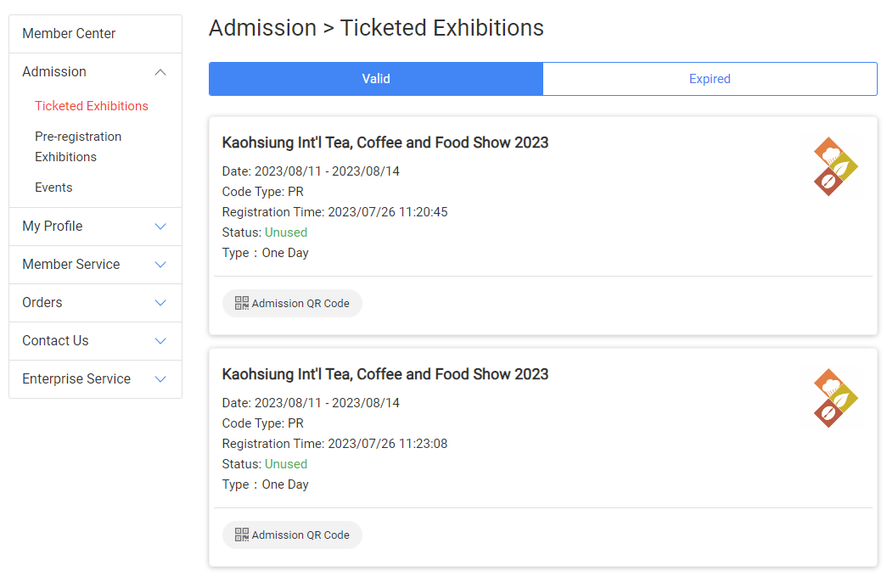Expand the My Profile section
Image resolution: width=887 pixels, height=588 pixels.
point(160,227)
